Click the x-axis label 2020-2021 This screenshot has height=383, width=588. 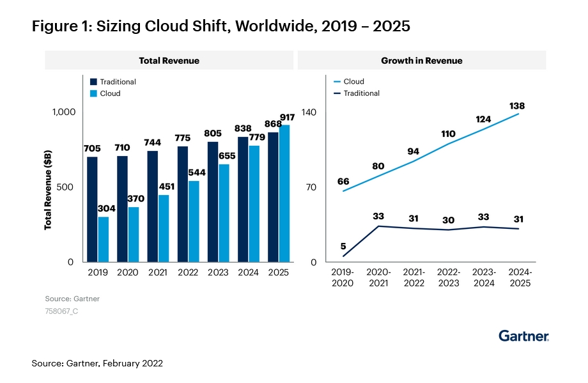tap(378, 277)
